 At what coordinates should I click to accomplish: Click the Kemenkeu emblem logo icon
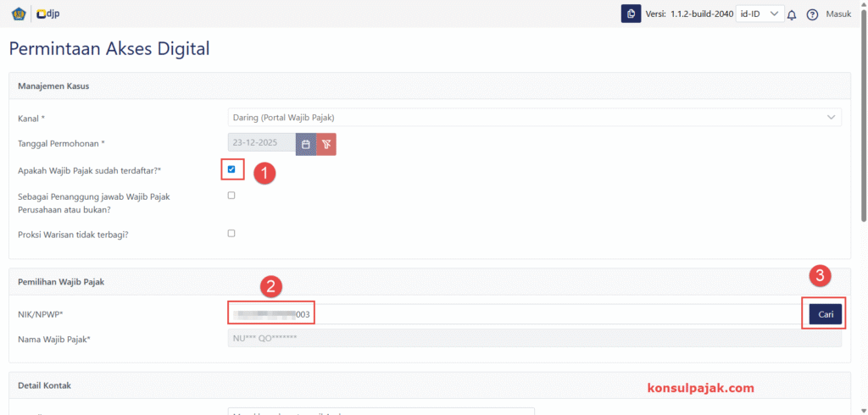tap(19, 14)
